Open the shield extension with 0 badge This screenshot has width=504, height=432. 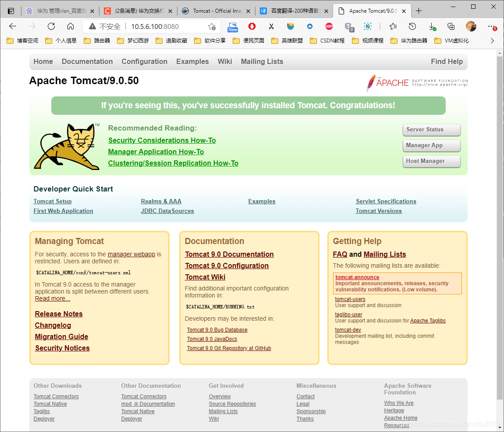349,27
